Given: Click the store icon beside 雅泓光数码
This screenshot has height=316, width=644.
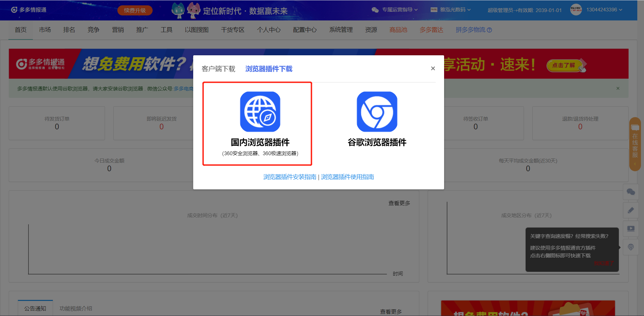Looking at the screenshot, I should point(434,10).
